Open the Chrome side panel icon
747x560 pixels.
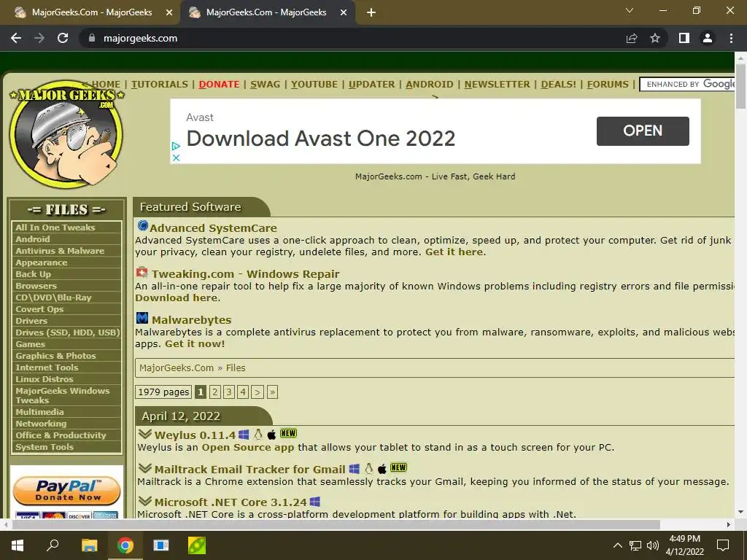(x=684, y=38)
